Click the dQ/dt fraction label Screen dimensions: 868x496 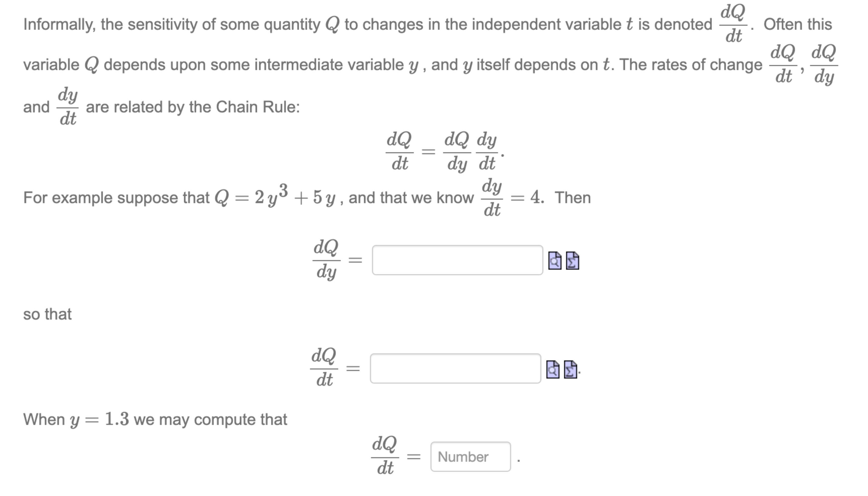point(324,369)
